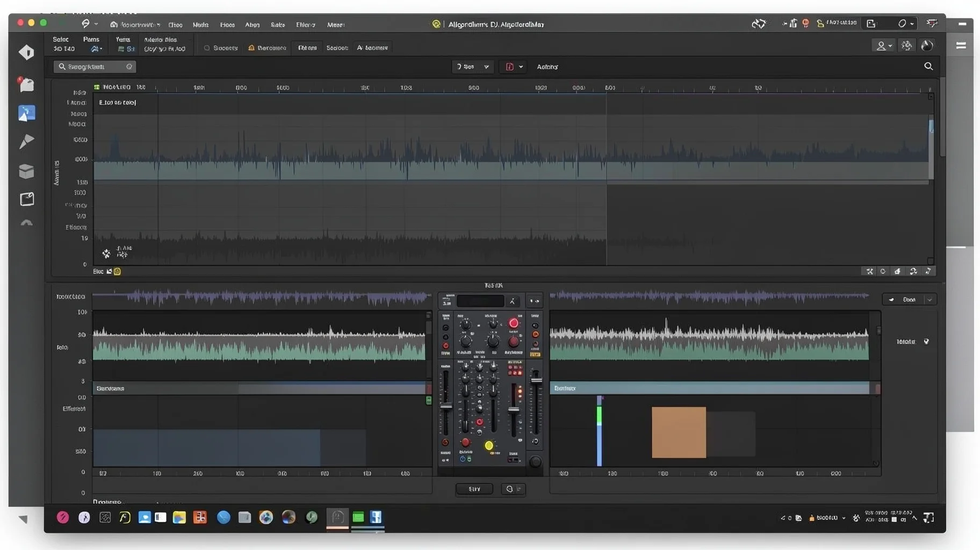Click the pencil icon at timeline bottom right
Image resolution: width=980 pixels, height=550 pixels.
(x=928, y=271)
